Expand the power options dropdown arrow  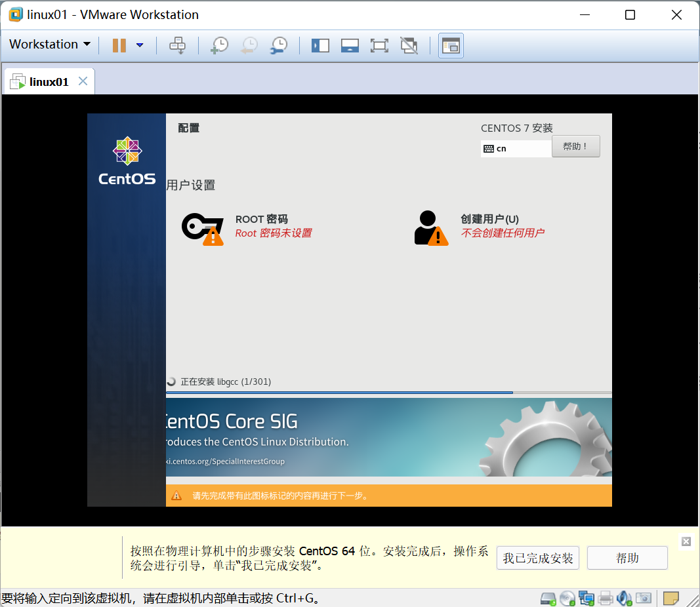tap(140, 45)
